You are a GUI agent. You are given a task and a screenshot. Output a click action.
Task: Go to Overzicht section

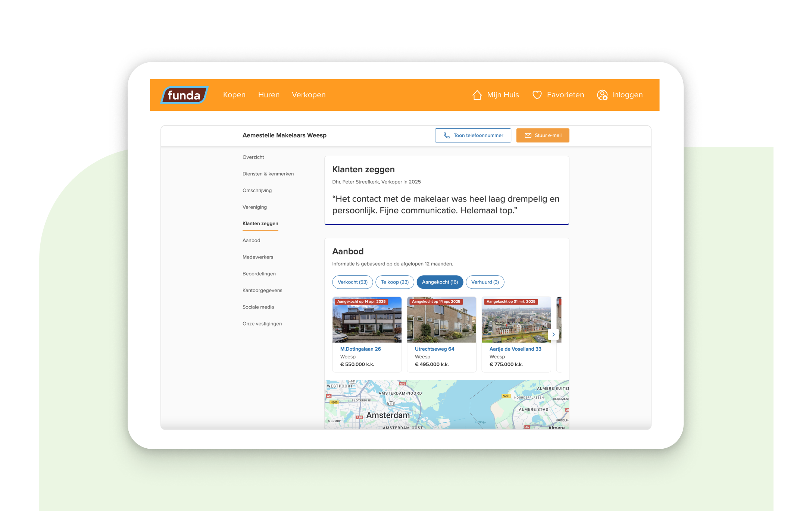pos(253,157)
